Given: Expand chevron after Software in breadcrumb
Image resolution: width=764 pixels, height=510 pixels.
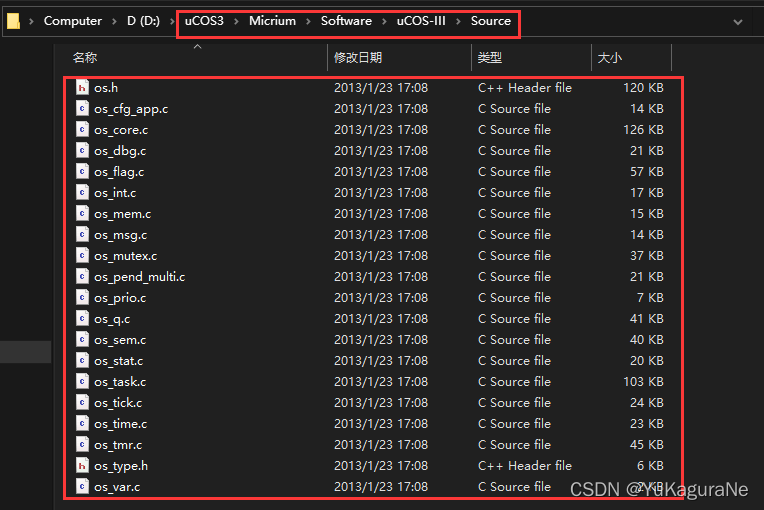Looking at the screenshot, I should pos(384,21).
